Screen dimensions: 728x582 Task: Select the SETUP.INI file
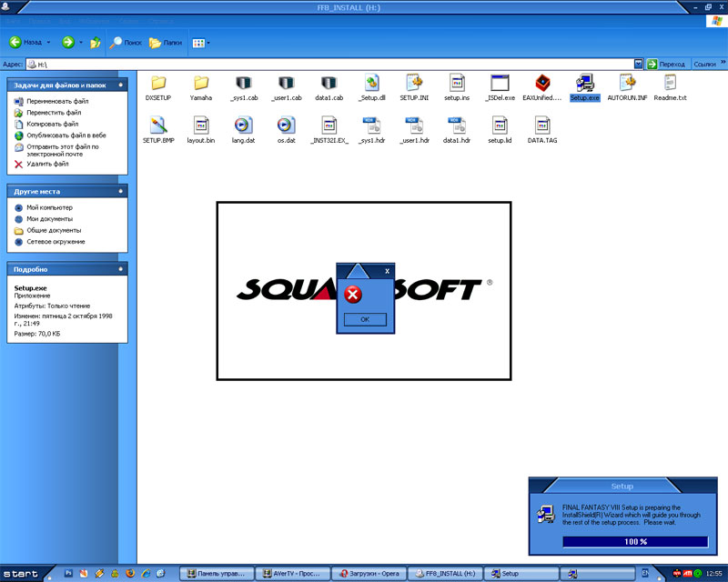point(414,88)
